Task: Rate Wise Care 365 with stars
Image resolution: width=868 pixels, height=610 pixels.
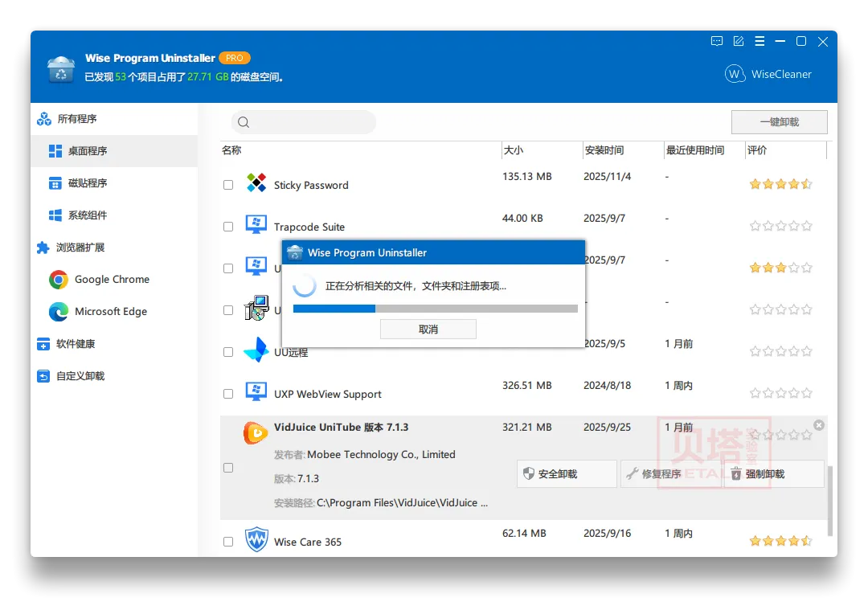Action: [780, 541]
